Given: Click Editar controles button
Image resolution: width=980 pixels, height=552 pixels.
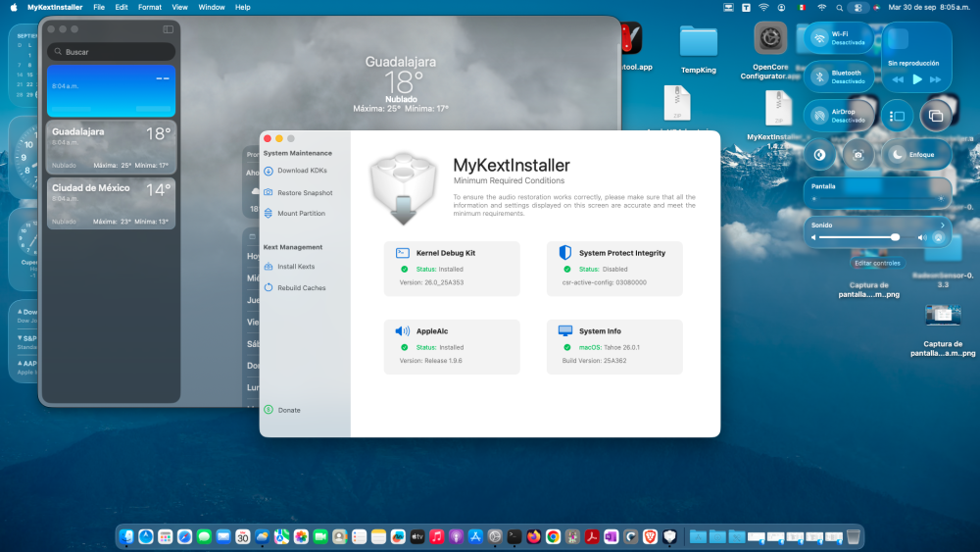Looking at the screenshot, I should (x=877, y=263).
